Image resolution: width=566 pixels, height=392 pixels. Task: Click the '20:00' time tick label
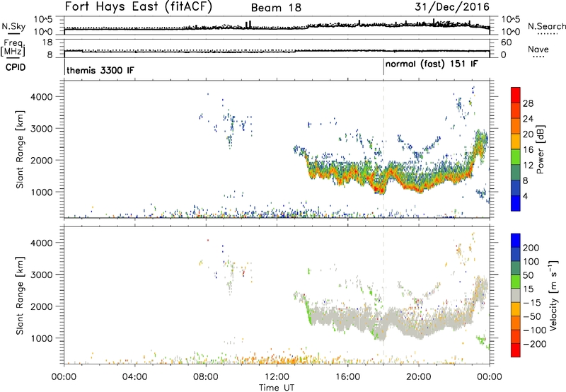coord(419,377)
